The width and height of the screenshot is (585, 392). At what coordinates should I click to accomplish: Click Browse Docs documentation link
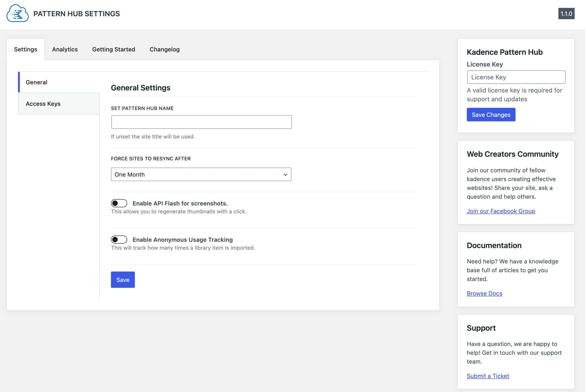click(484, 293)
